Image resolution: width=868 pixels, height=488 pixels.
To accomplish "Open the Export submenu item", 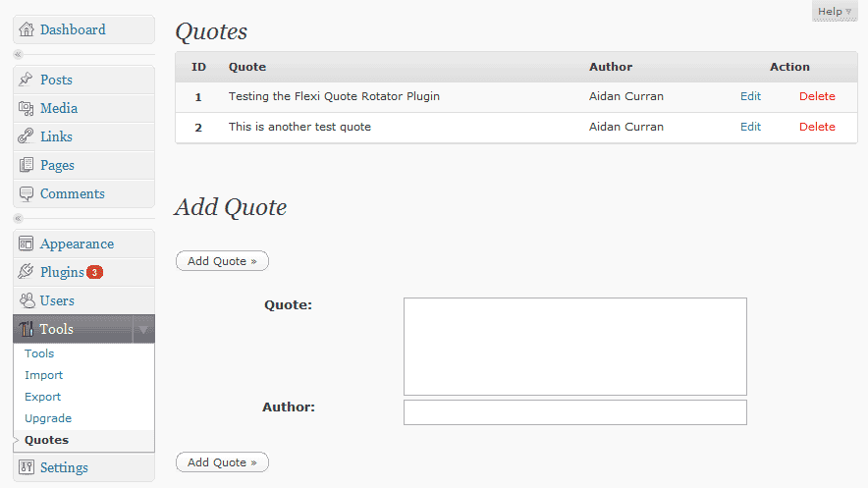I will click(42, 397).
